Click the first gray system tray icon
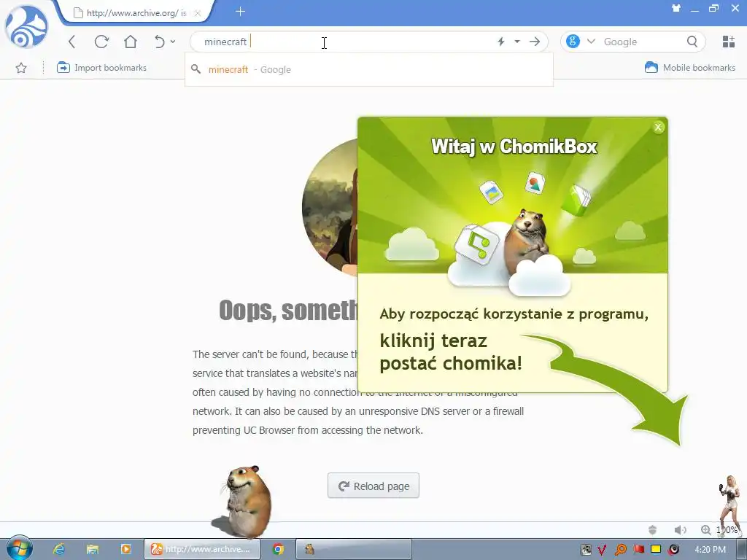The width and height of the screenshot is (747, 560). 586,550
